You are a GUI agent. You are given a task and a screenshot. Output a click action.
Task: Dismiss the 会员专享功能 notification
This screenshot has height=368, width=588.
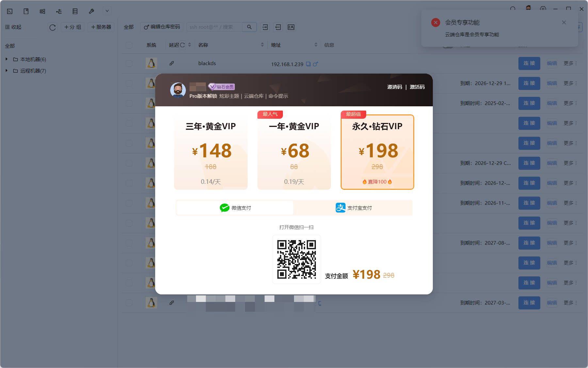[x=564, y=22]
